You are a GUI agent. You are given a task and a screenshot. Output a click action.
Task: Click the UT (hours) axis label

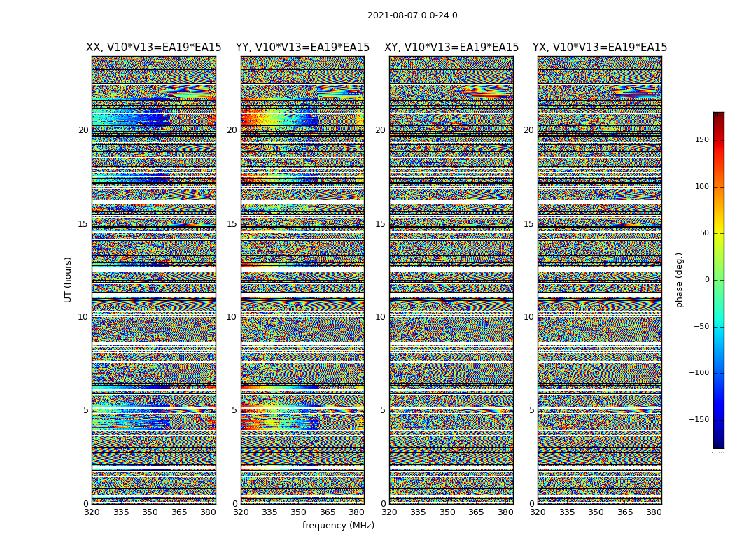point(68,280)
